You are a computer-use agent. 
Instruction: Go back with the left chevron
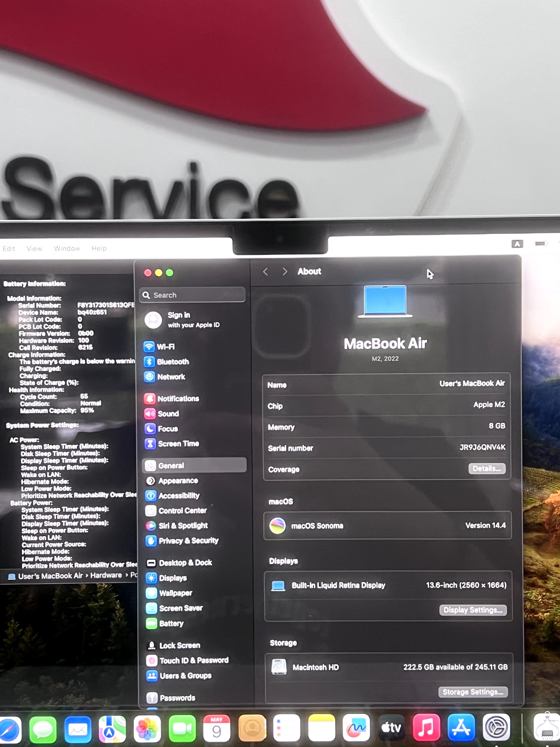(x=265, y=272)
